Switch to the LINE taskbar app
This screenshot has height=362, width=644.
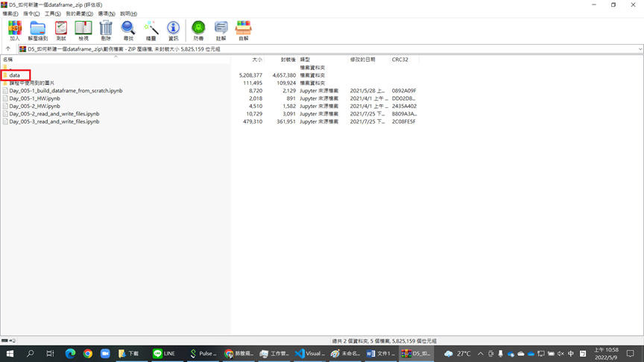167,353
